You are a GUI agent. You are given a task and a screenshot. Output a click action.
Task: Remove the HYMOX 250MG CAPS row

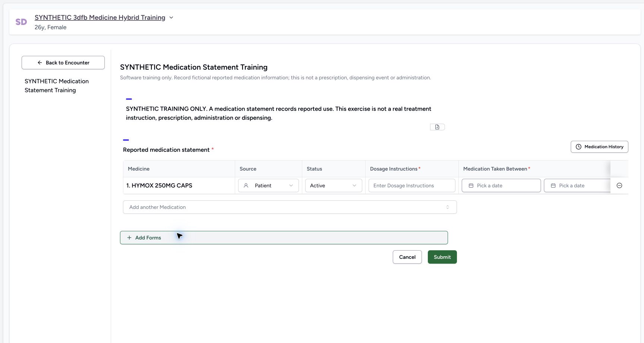tap(619, 185)
